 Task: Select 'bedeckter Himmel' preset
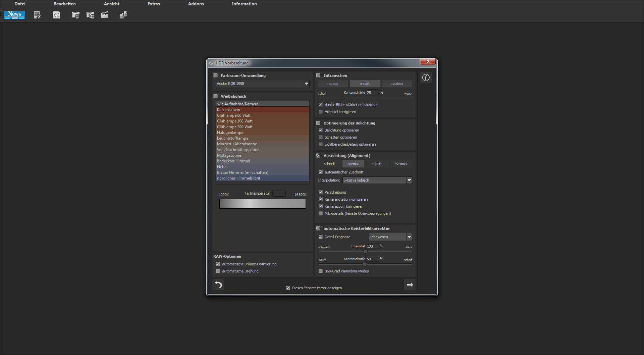pyautogui.click(x=263, y=161)
